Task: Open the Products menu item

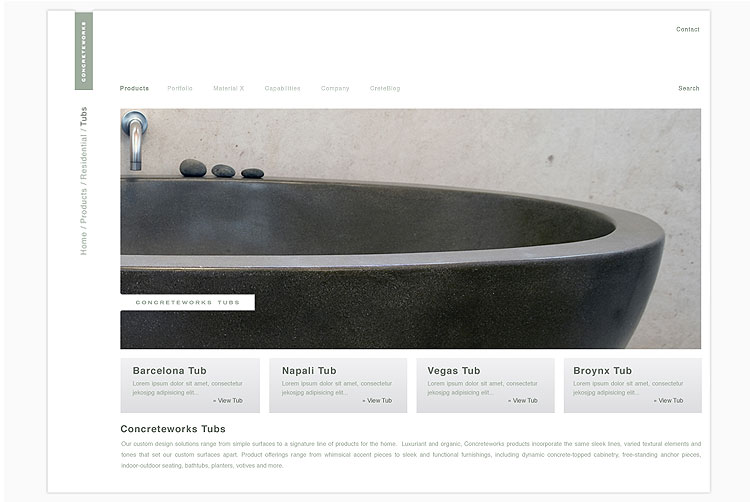Action: [134, 88]
